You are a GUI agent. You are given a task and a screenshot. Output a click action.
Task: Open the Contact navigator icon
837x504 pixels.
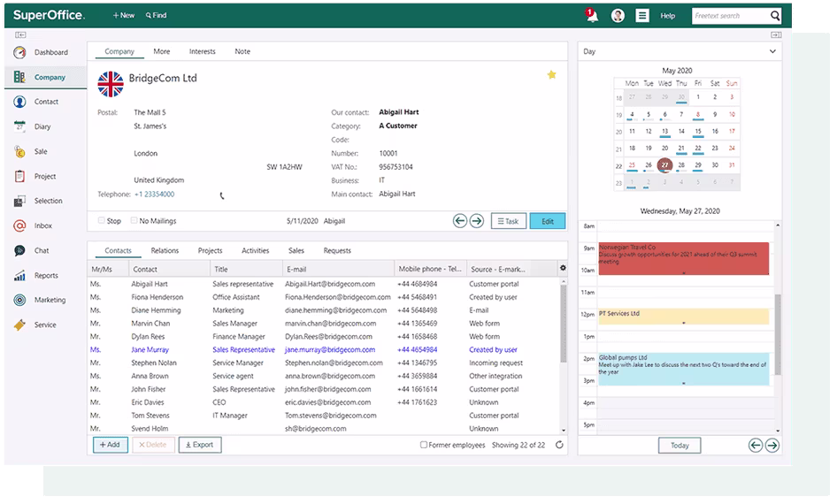point(19,102)
